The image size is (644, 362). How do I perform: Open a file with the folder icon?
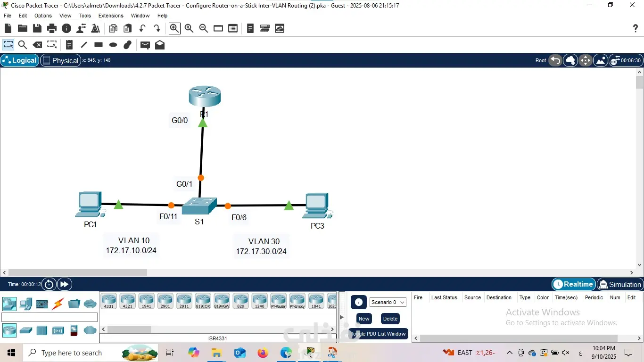pos(22,28)
